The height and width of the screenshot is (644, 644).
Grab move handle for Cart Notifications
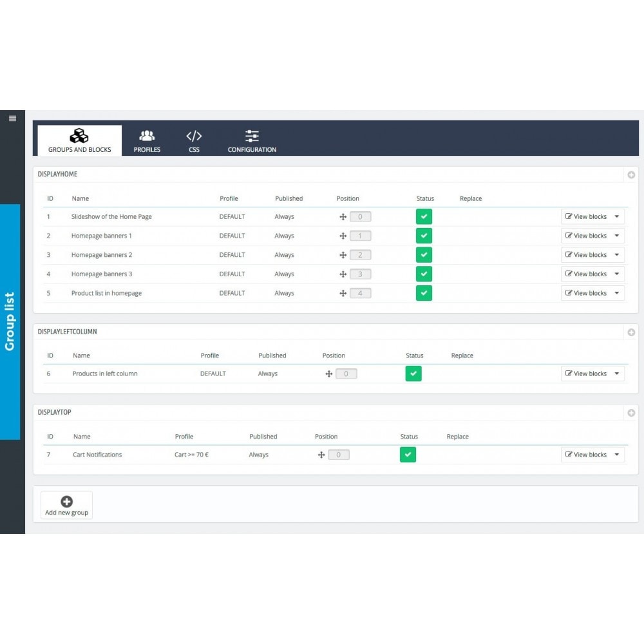coord(321,455)
